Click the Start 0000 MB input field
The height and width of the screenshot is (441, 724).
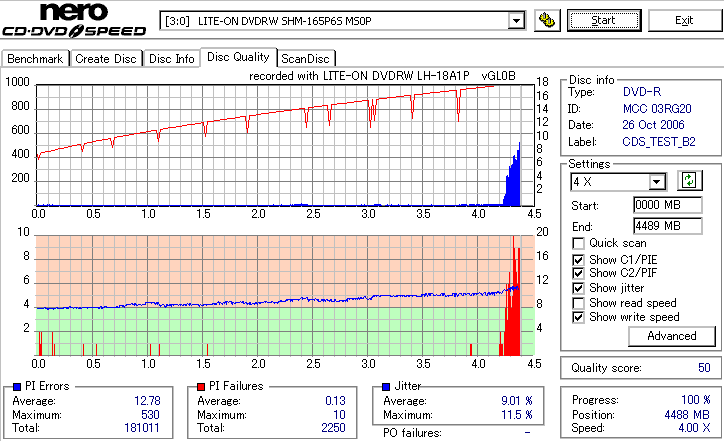(668, 205)
